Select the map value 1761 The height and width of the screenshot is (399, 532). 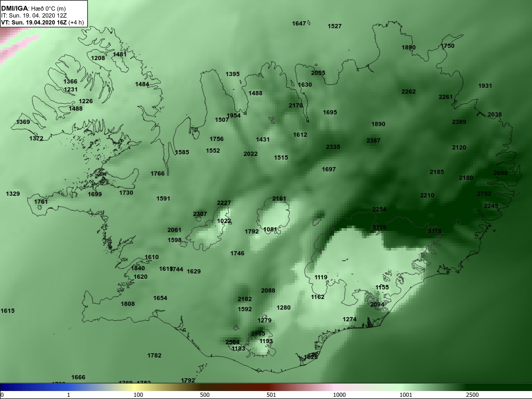(41, 202)
